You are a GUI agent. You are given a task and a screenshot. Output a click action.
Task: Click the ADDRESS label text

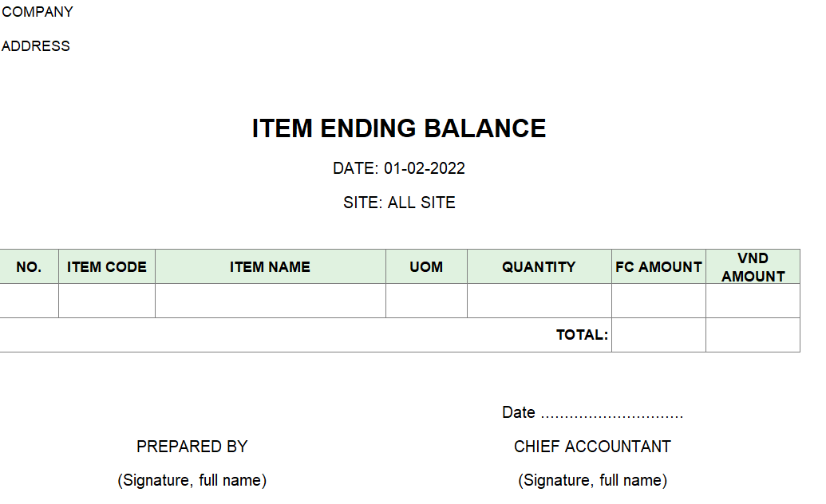point(36,46)
